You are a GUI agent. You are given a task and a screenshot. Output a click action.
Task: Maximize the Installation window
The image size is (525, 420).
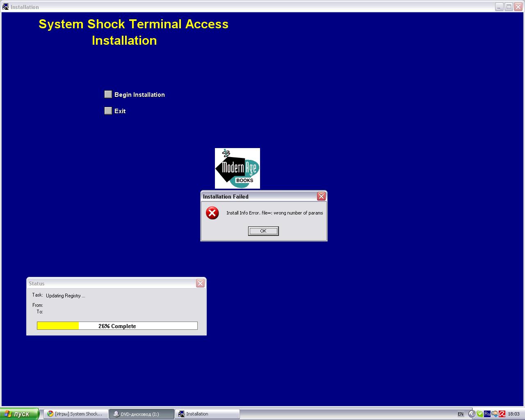point(509,7)
